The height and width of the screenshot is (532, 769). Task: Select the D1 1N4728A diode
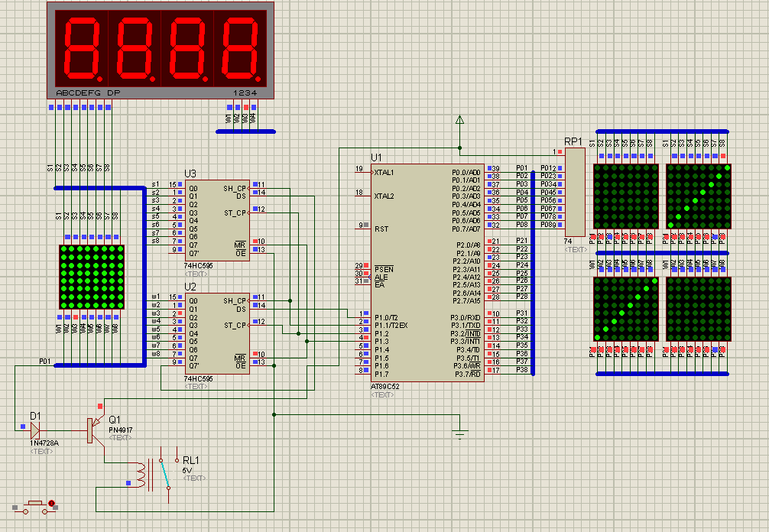35,431
